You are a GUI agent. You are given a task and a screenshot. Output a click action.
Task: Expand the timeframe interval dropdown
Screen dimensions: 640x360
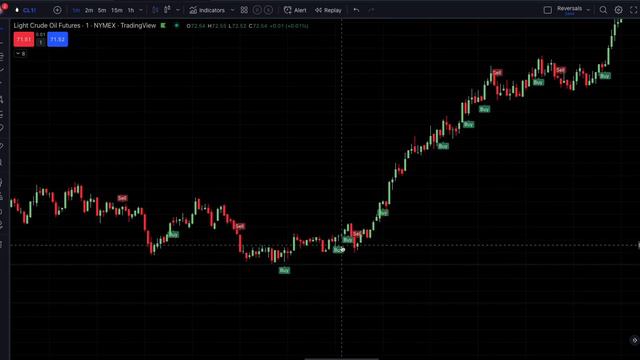click(x=141, y=10)
